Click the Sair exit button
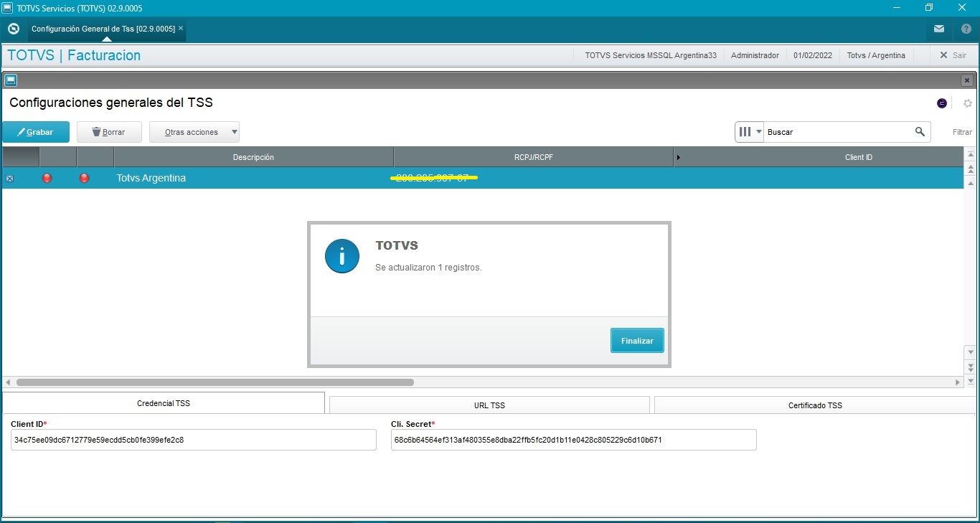The width and height of the screenshot is (980, 523). (x=953, y=55)
